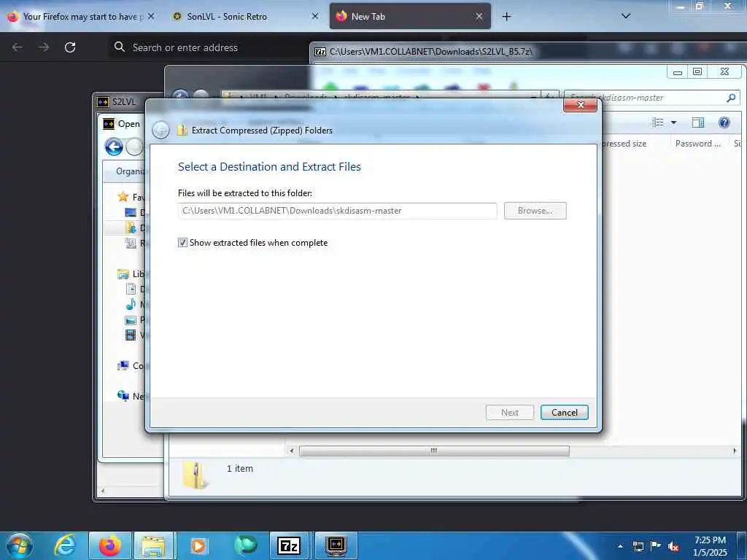
Task: Toggle Show extracted files when complete checkbox
Action: click(182, 242)
